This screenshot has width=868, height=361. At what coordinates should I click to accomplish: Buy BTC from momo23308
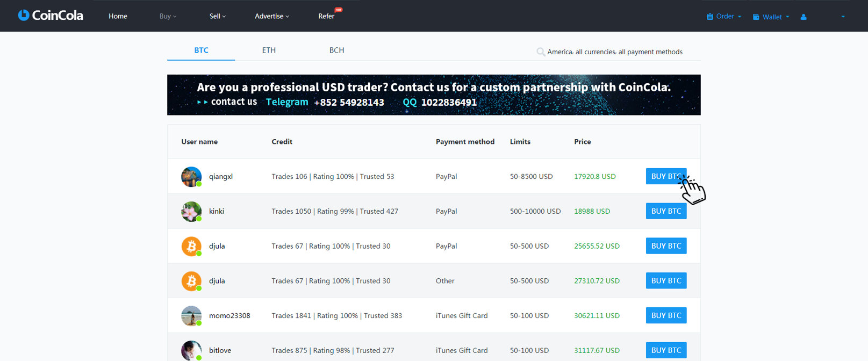[x=666, y=315]
